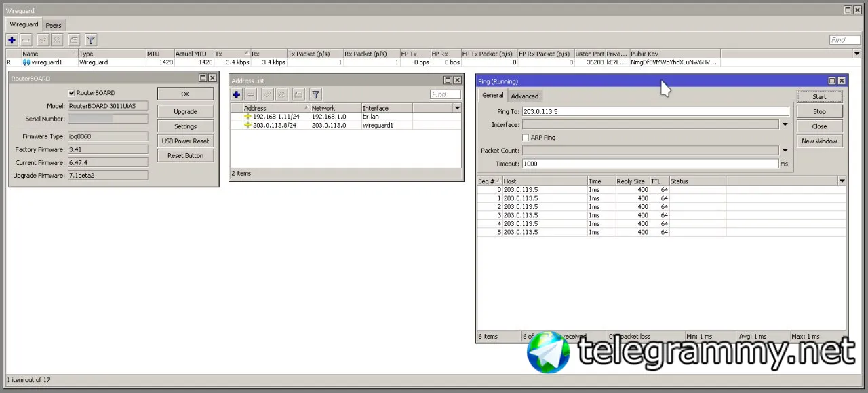Remove selected interface in Wireguard toolbar
This screenshot has height=393, width=868.
tap(26, 40)
